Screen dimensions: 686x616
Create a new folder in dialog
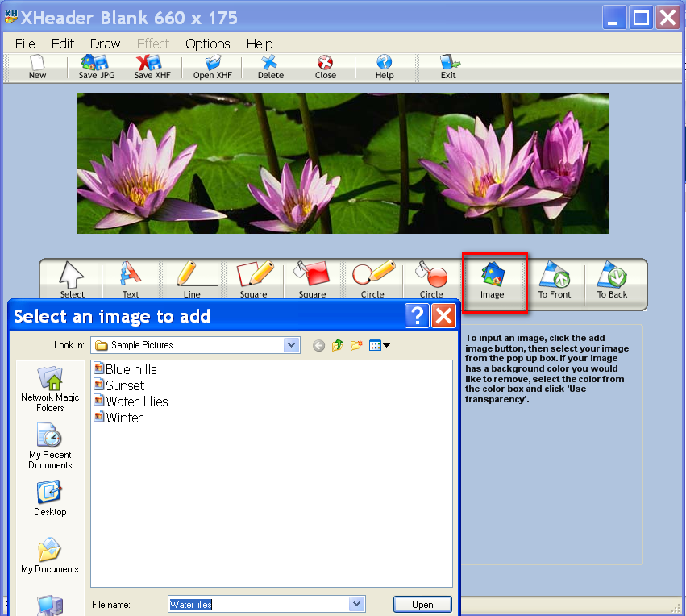point(357,345)
